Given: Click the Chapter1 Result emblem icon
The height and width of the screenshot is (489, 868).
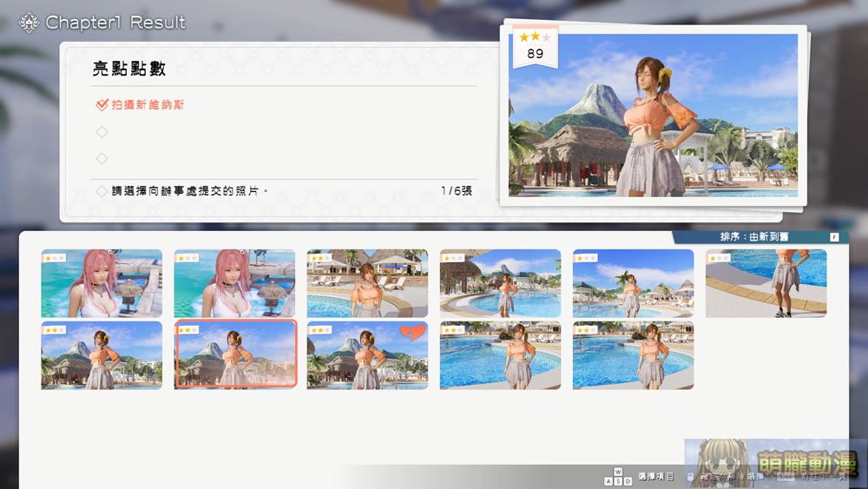Looking at the screenshot, I should point(29,23).
